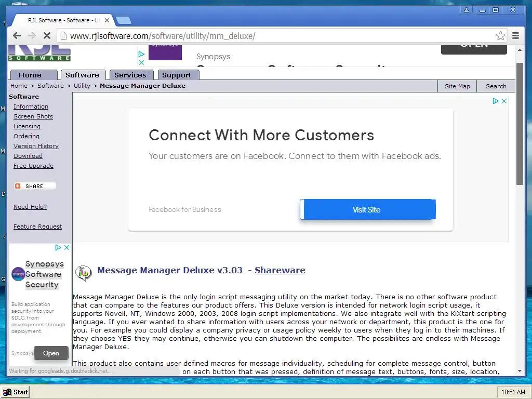
Task: Click the Message Manager Deluxe product icon
Action: (84, 273)
